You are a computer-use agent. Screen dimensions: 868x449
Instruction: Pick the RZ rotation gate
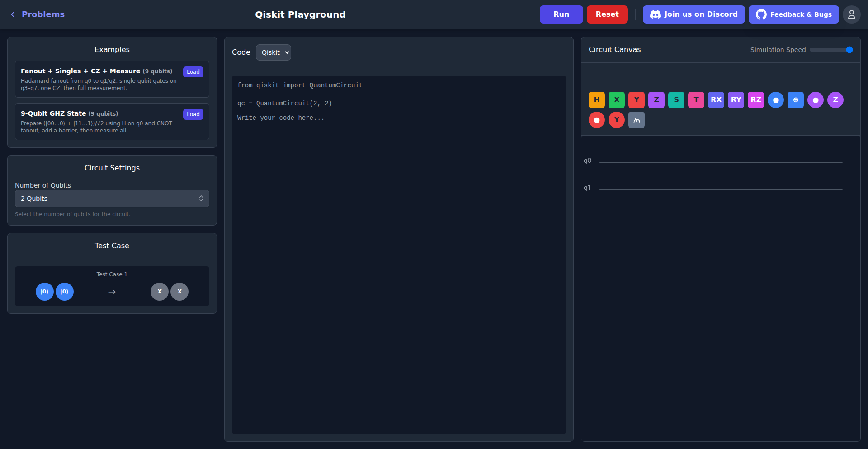click(756, 100)
